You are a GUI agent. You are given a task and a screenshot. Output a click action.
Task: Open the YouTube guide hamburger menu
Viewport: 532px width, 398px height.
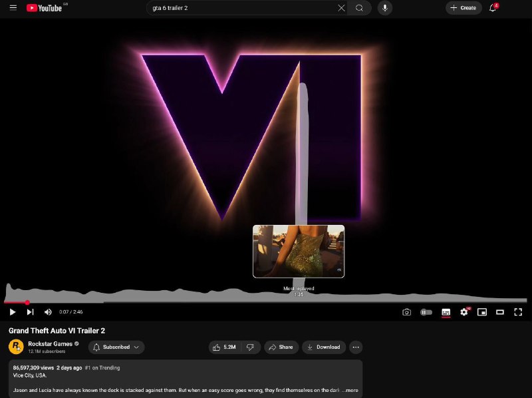[x=13, y=7]
